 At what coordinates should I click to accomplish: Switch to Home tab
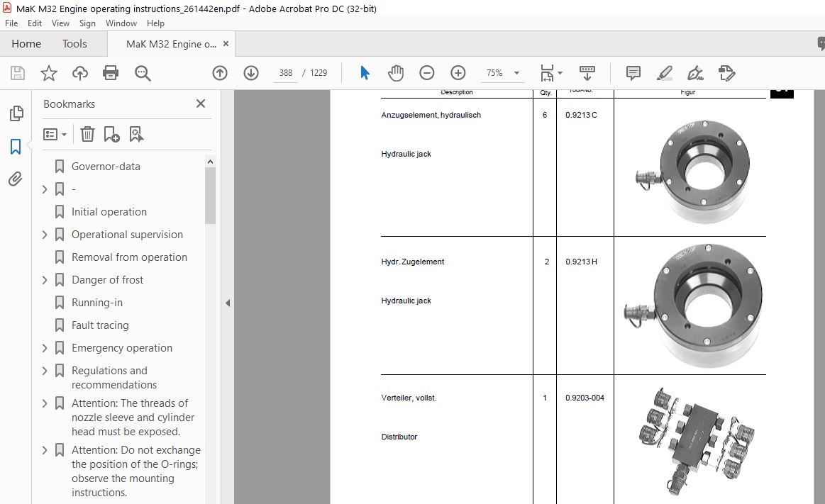pyautogui.click(x=26, y=44)
